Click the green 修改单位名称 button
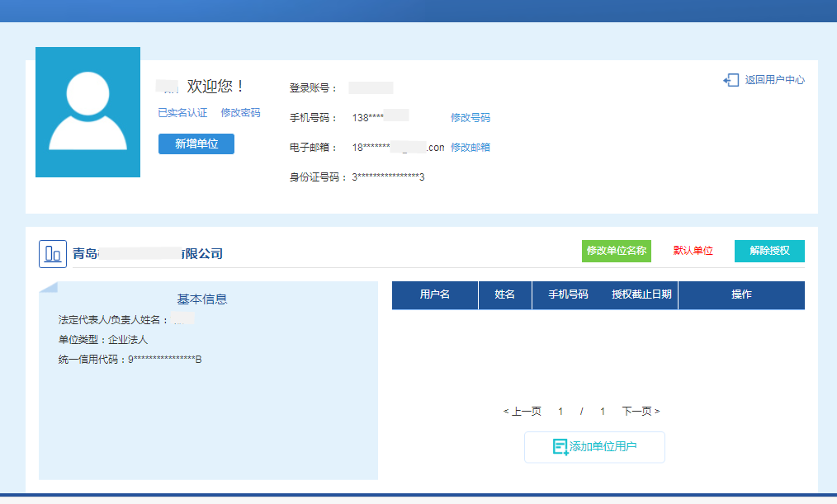The image size is (837, 504). [x=616, y=251]
